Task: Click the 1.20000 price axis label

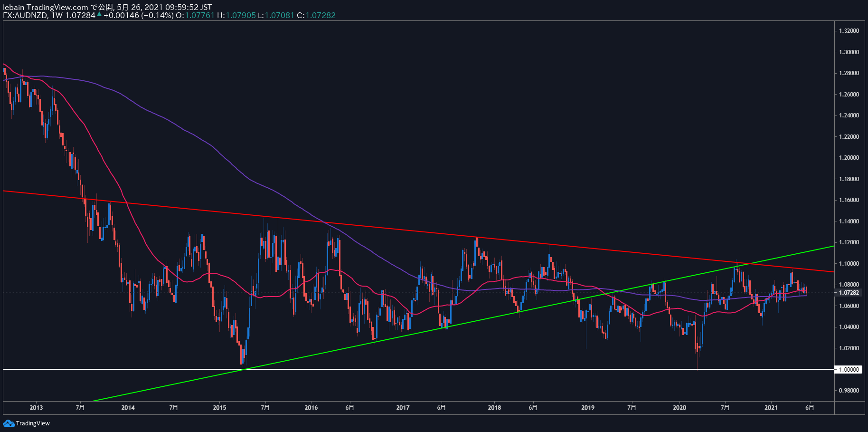Action: 849,158
